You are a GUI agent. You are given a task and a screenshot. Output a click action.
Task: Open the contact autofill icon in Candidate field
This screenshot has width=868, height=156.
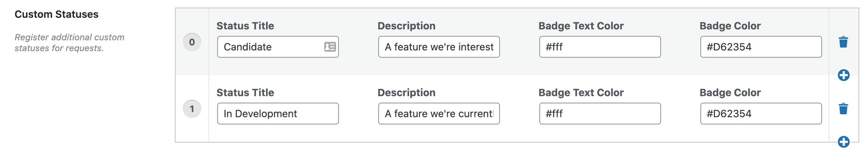[x=330, y=47]
